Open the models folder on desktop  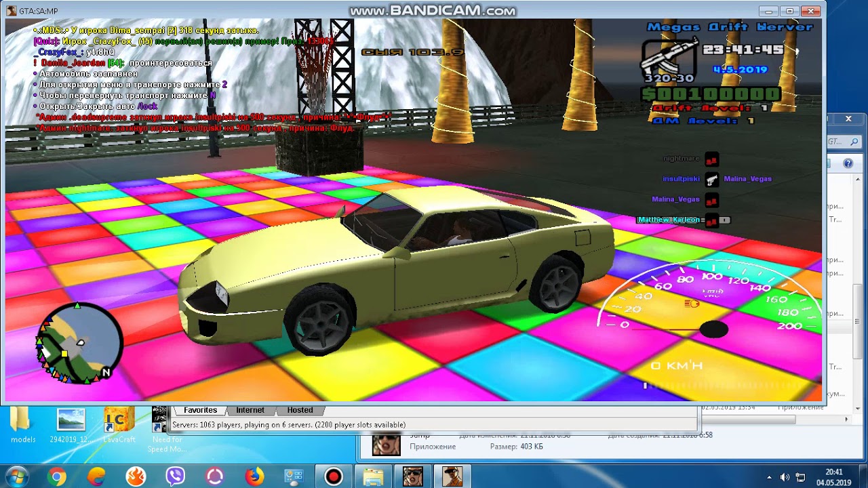[x=22, y=426]
